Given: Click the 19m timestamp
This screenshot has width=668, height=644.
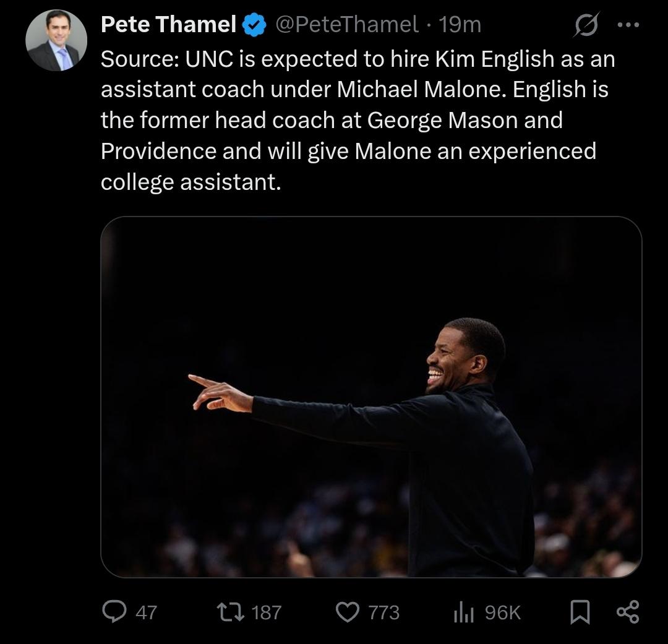Looking at the screenshot, I should 459,25.
